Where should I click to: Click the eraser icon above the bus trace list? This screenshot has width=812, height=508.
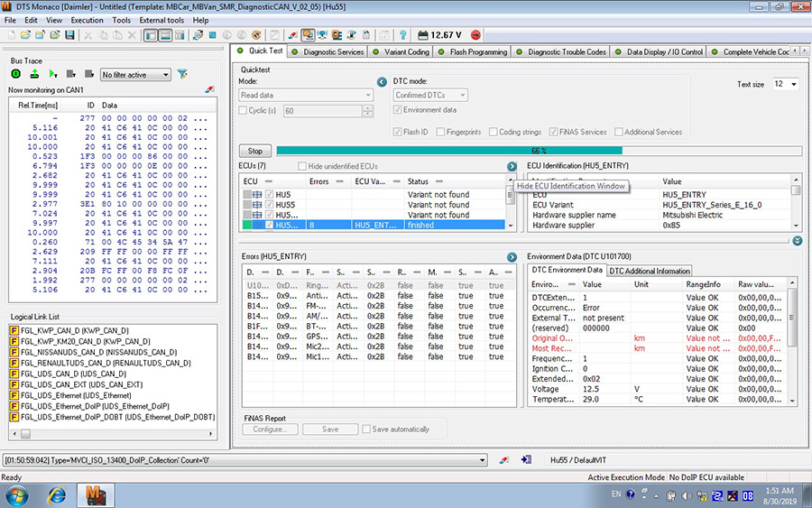point(210,90)
